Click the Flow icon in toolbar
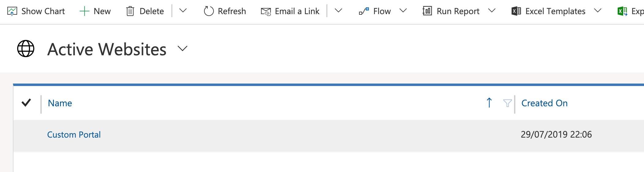Image resolution: width=644 pixels, height=172 pixels. 364,11
